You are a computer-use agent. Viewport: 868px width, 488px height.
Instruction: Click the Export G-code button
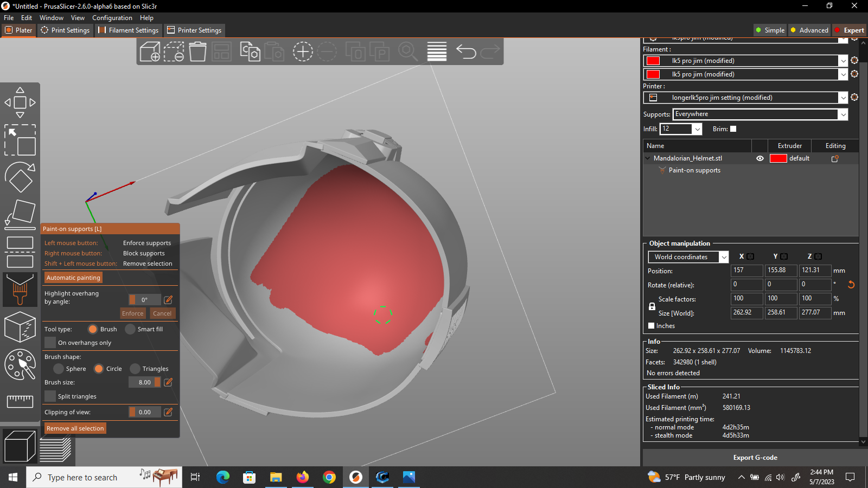755,458
